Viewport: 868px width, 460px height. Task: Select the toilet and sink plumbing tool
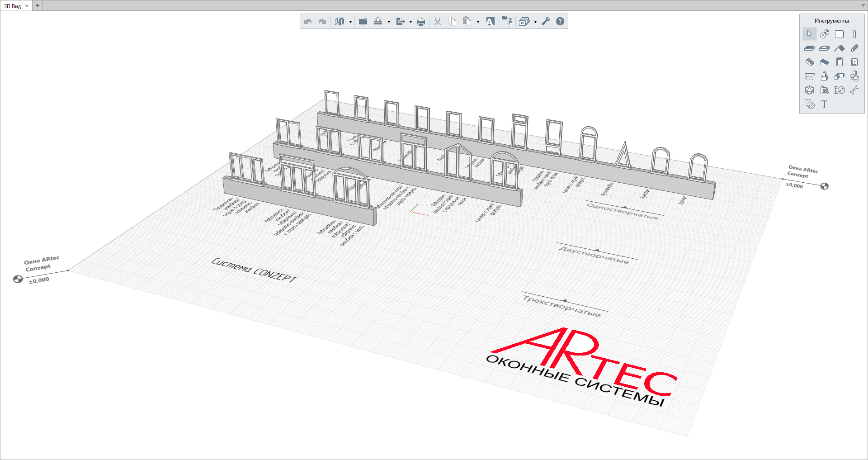(x=854, y=76)
